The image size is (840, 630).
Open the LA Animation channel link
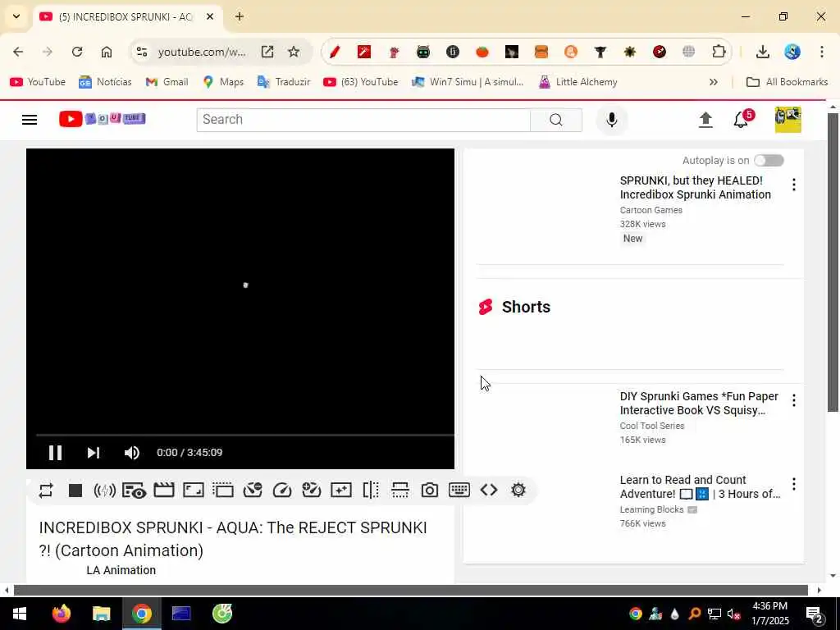pyautogui.click(x=121, y=571)
